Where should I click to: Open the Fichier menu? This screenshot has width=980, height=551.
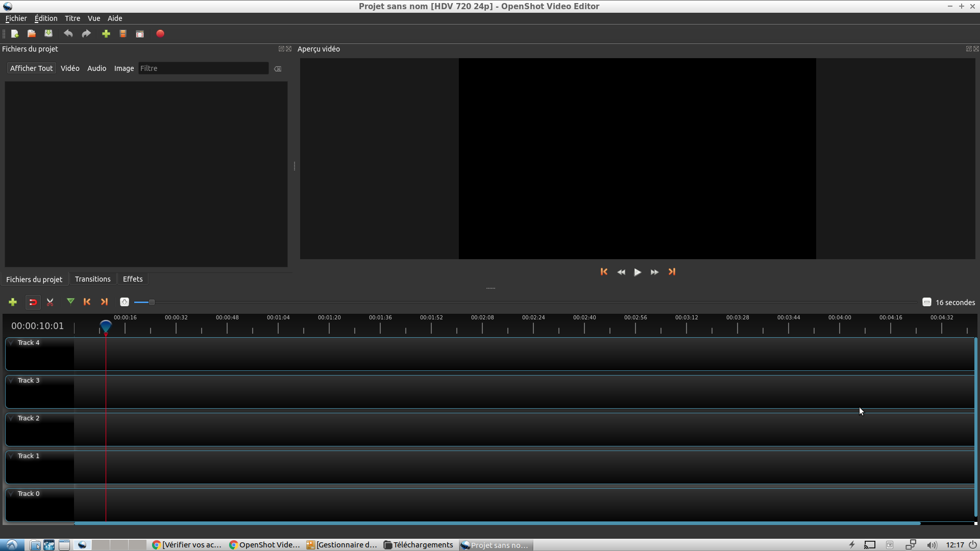pyautogui.click(x=15, y=18)
